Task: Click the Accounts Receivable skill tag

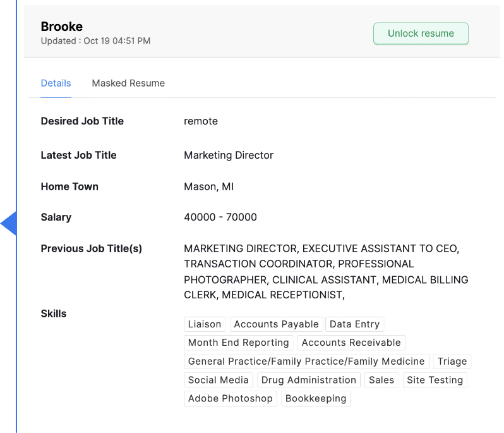Action: [351, 343]
